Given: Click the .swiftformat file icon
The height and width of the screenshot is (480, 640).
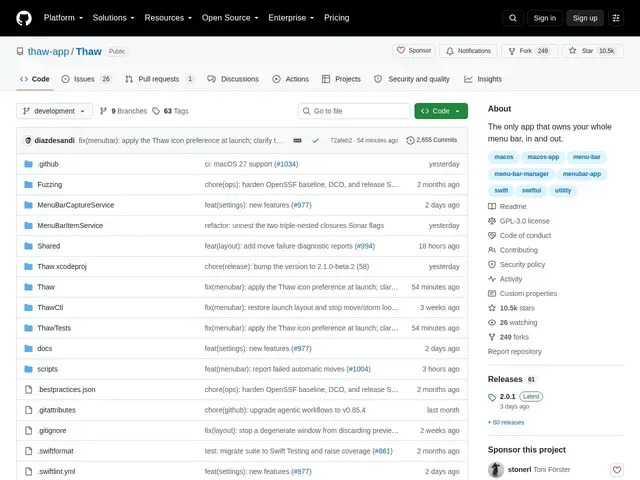Looking at the screenshot, I should pos(28,451).
